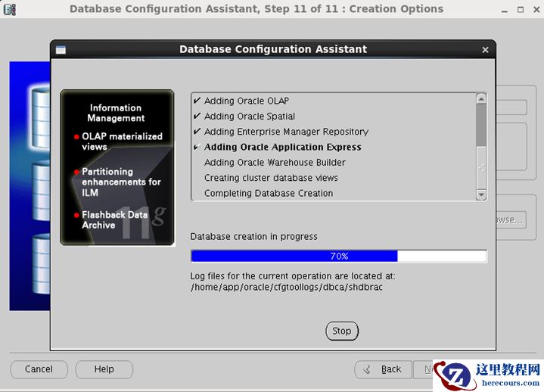Click in-progress mark beside Oracle Application Express

click(197, 147)
